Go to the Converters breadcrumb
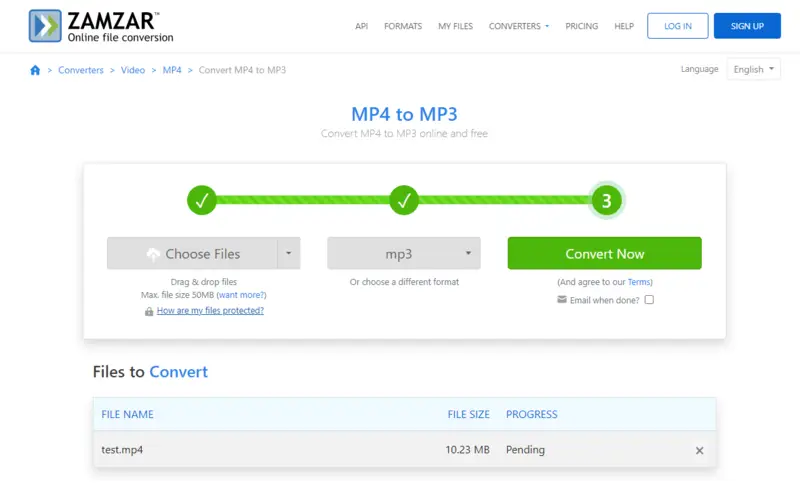This screenshot has width=800, height=492. tap(81, 70)
